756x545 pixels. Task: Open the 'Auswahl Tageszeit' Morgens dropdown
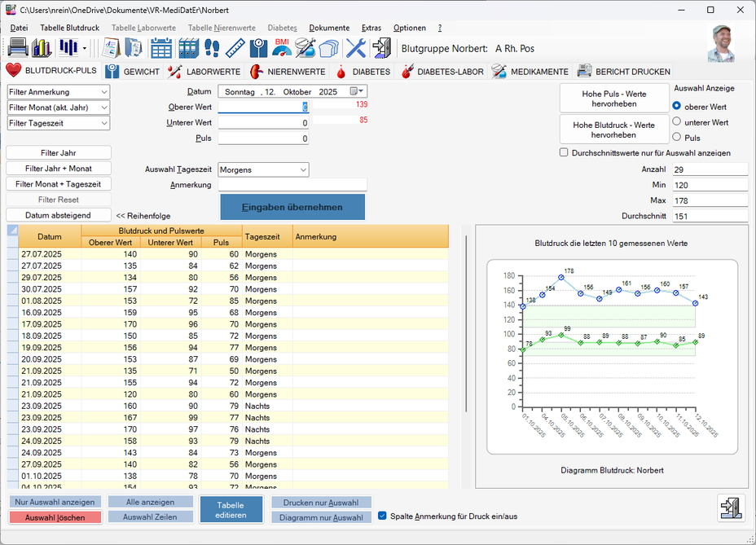click(x=303, y=169)
